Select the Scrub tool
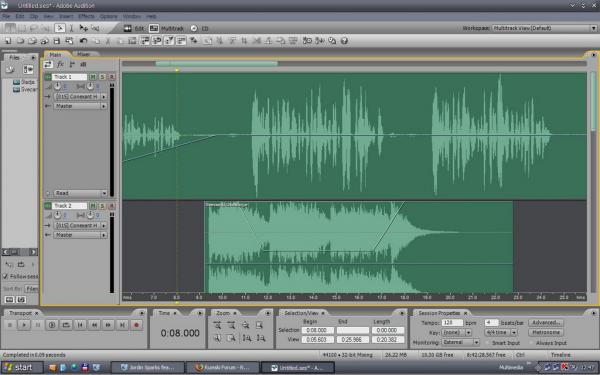 (95, 28)
